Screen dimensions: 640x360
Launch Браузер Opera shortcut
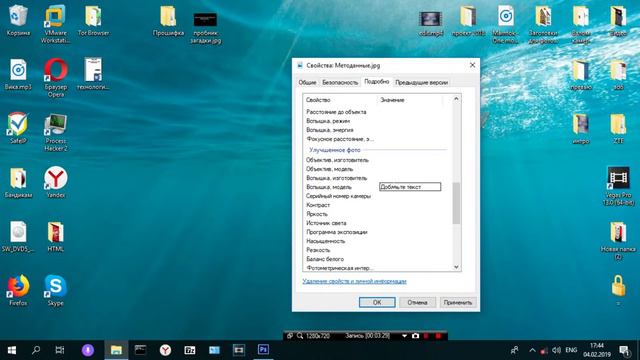coord(56,78)
